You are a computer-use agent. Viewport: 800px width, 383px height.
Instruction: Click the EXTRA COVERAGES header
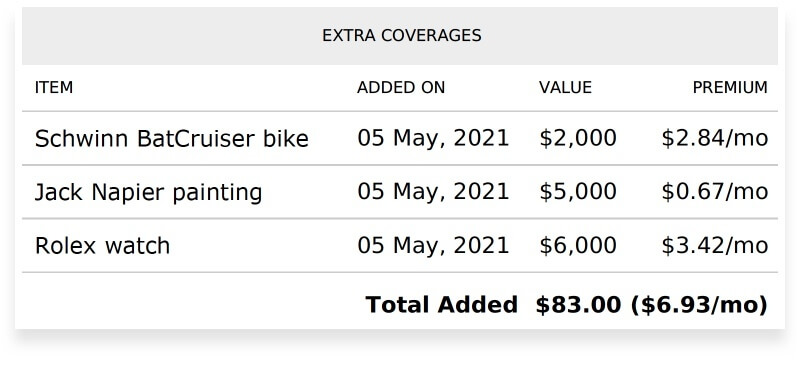coord(402,35)
